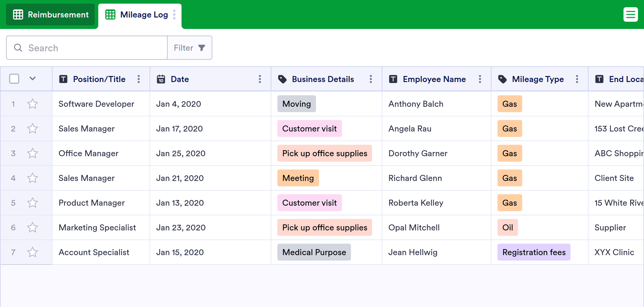Click the Moving tag in row 1
The image size is (644, 307).
pyautogui.click(x=296, y=104)
